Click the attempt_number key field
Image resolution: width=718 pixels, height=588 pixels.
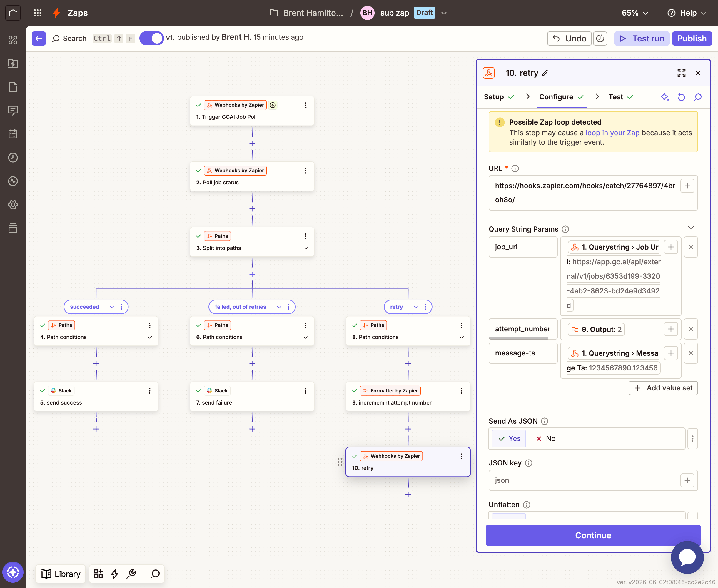[522, 329]
